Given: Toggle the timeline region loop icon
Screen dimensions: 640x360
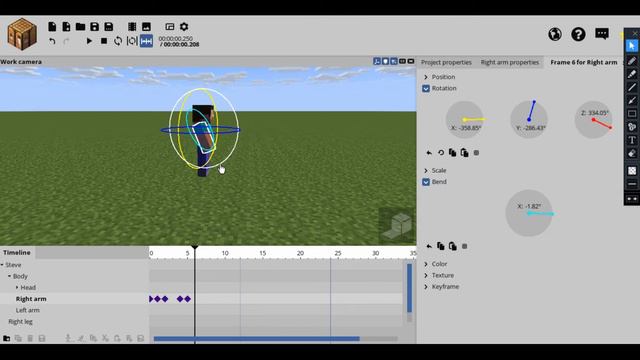Looking at the screenshot, I should tap(132, 41).
